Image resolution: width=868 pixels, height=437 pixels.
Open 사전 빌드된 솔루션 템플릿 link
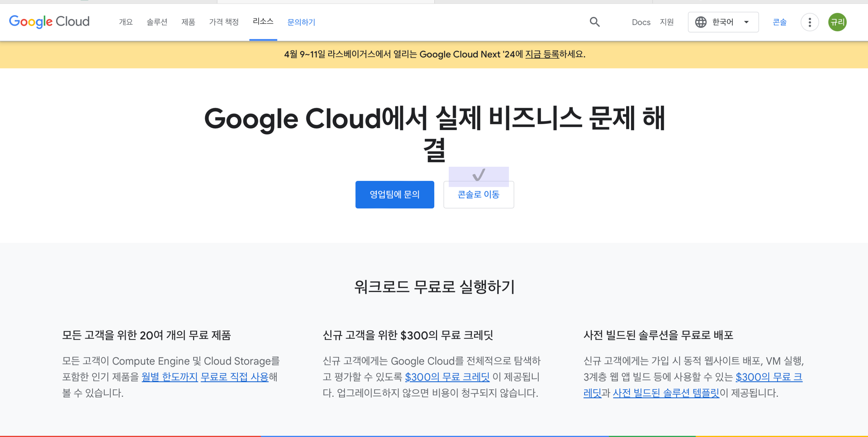pos(666,393)
